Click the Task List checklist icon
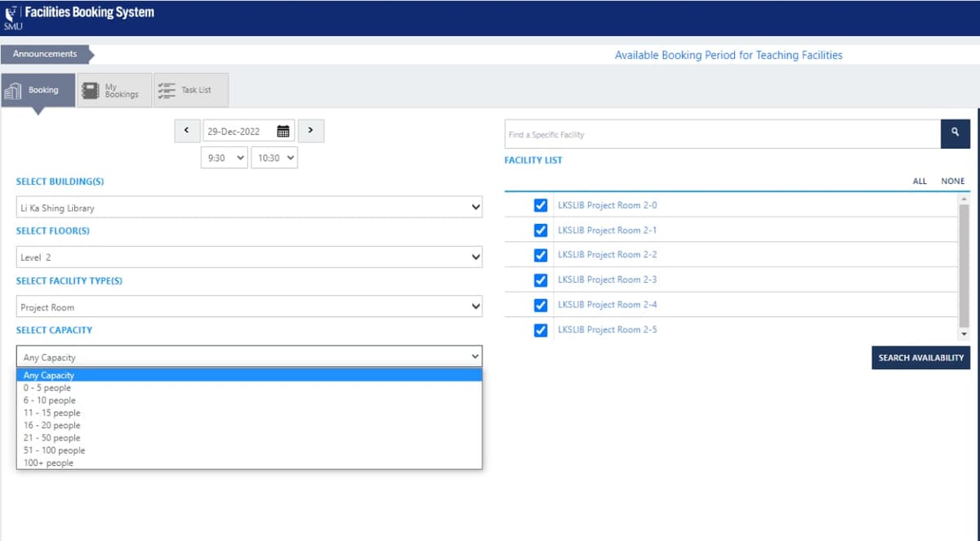Viewport: 980px width, 541px height. pyautogui.click(x=167, y=90)
